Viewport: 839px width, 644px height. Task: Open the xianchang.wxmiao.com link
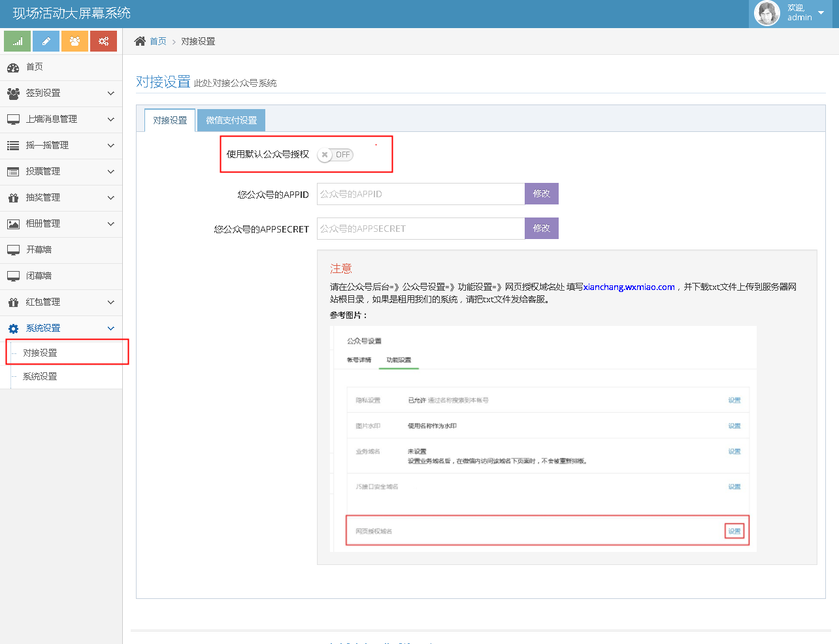[x=629, y=287]
